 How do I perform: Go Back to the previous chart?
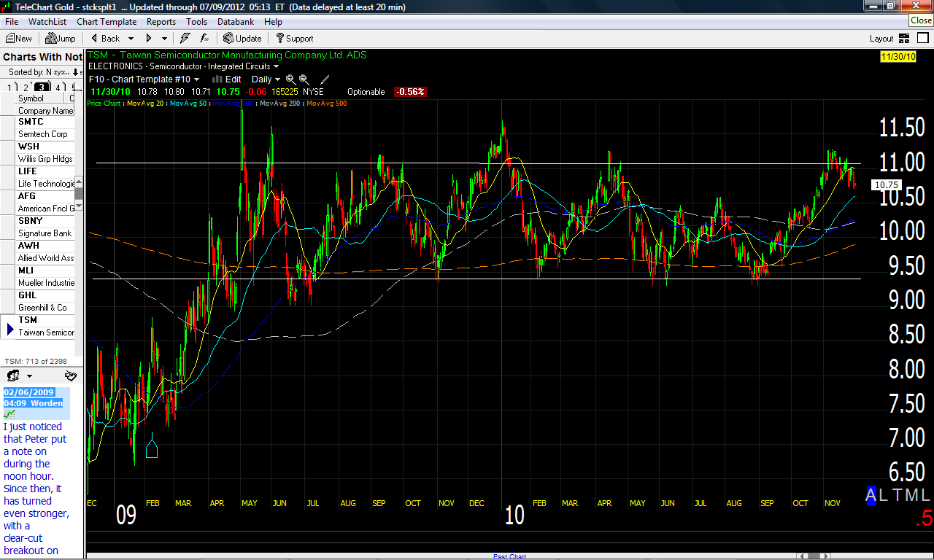pos(104,39)
